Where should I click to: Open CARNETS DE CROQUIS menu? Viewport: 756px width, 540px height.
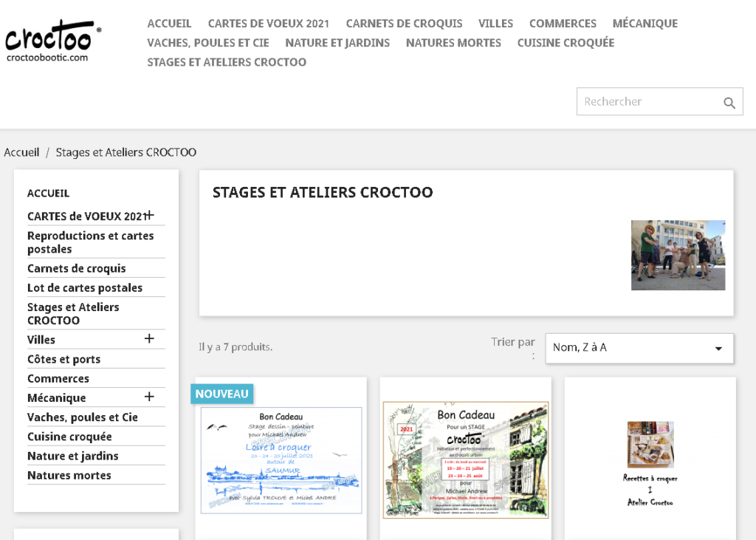tap(404, 23)
